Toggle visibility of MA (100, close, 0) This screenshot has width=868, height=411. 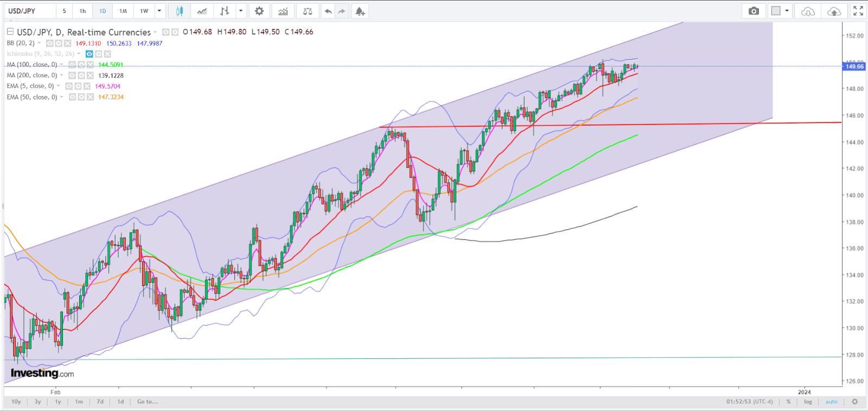[72, 65]
